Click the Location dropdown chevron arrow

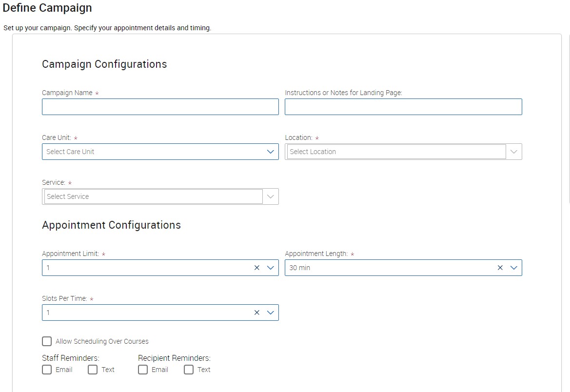514,152
